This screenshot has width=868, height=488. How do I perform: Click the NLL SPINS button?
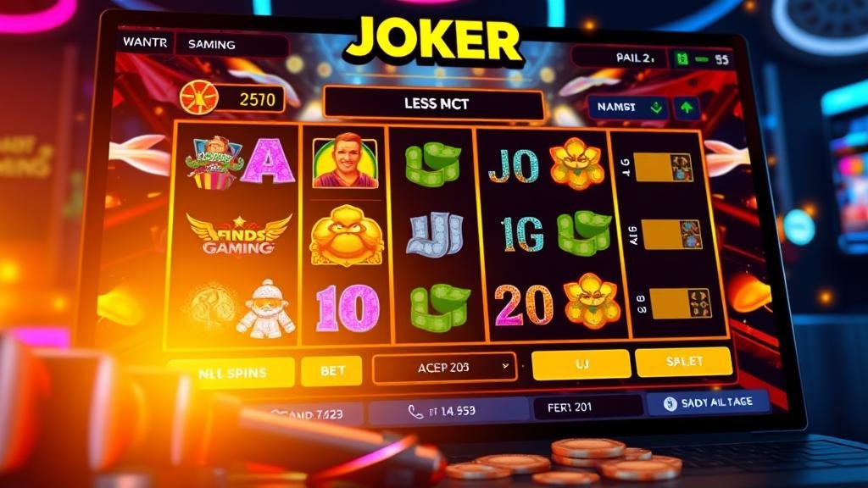click(x=232, y=373)
